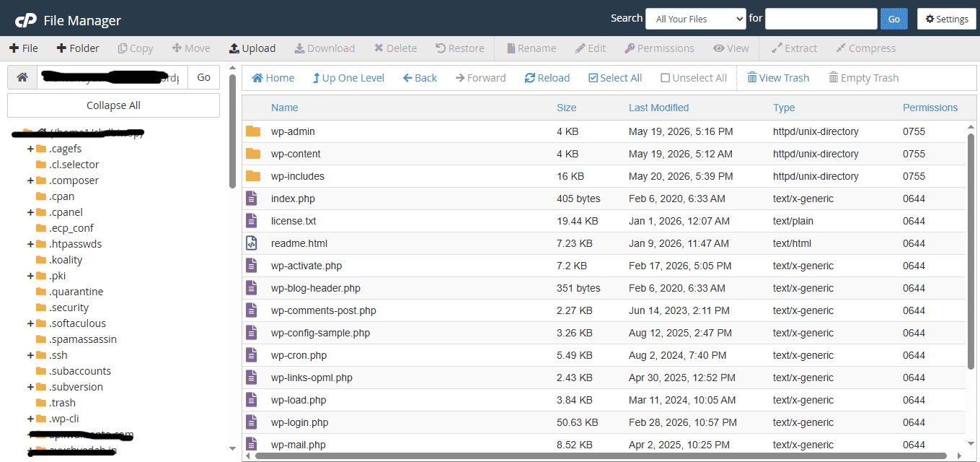
Task: Click the directory path input field
Action: pos(112,77)
